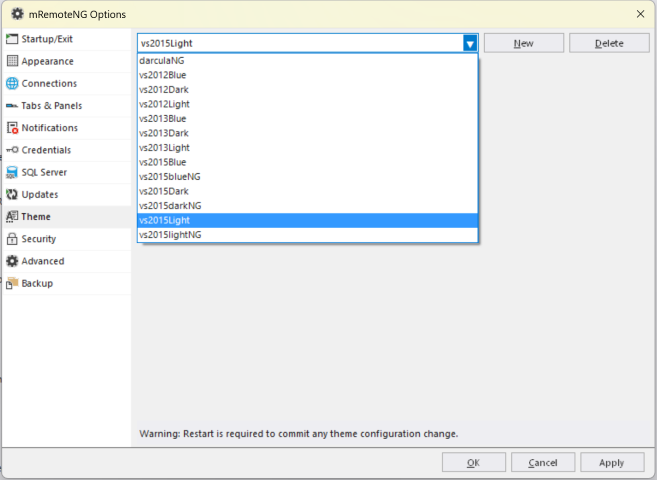Open the Backup settings page
The height and width of the screenshot is (480, 657).
coord(37,283)
